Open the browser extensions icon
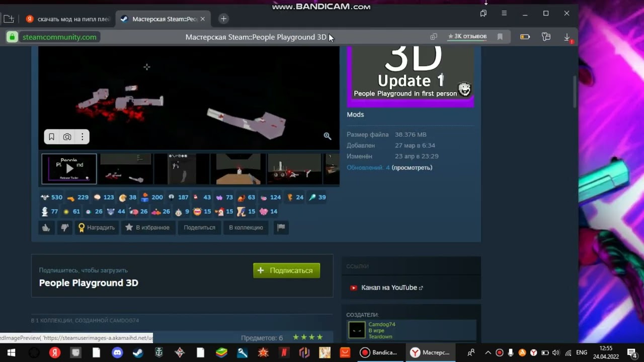The image size is (644, 362). pyautogui.click(x=546, y=37)
